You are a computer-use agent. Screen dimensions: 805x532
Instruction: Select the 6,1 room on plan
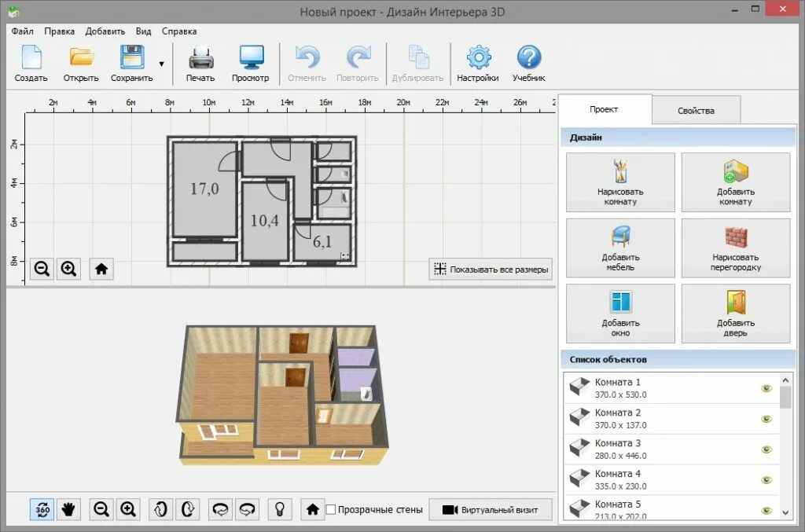(x=322, y=242)
